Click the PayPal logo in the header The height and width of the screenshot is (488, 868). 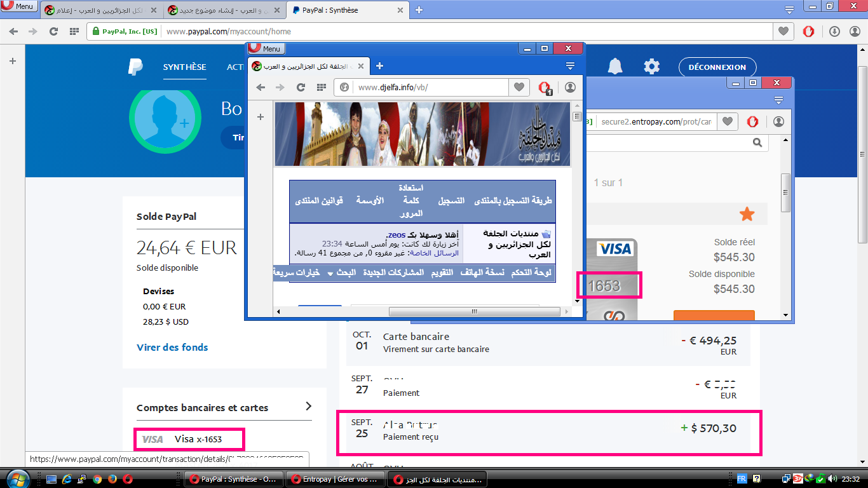pos(135,67)
